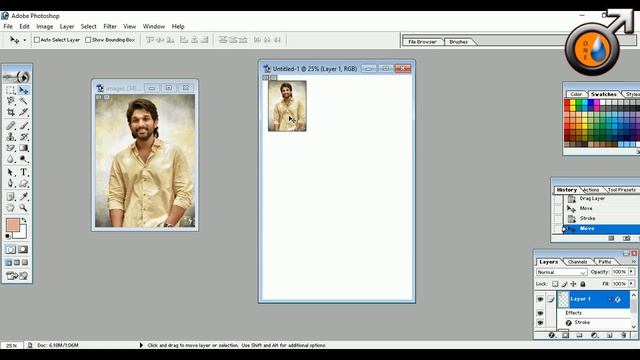Toggle visibility of Stroke effect
This screenshot has height=360, width=640.
click(540, 323)
